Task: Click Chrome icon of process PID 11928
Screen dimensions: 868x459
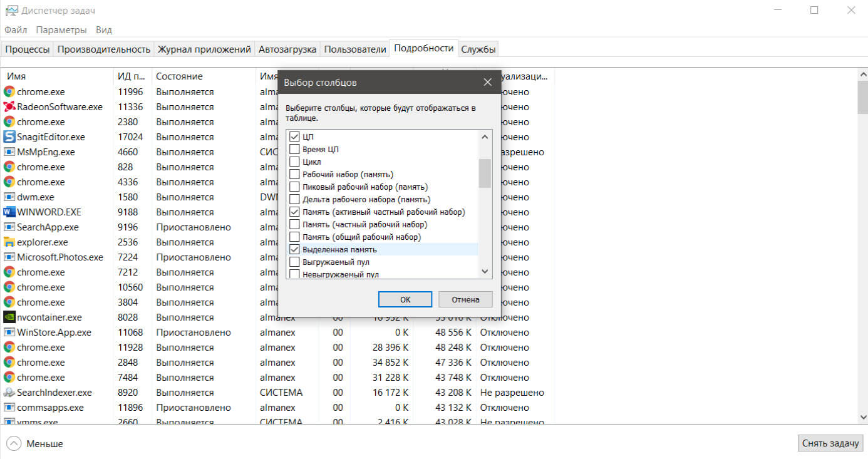Action: 9,348
